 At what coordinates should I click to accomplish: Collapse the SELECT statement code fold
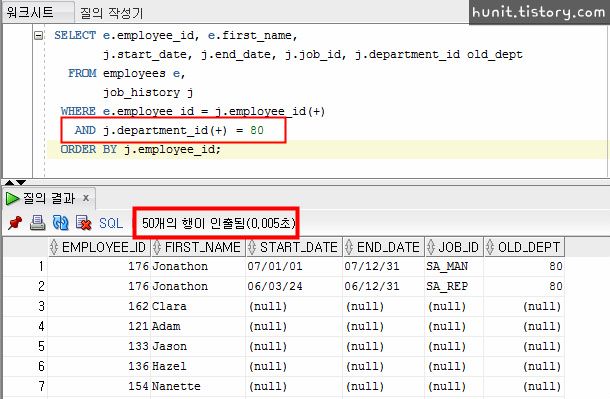(39, 35)
